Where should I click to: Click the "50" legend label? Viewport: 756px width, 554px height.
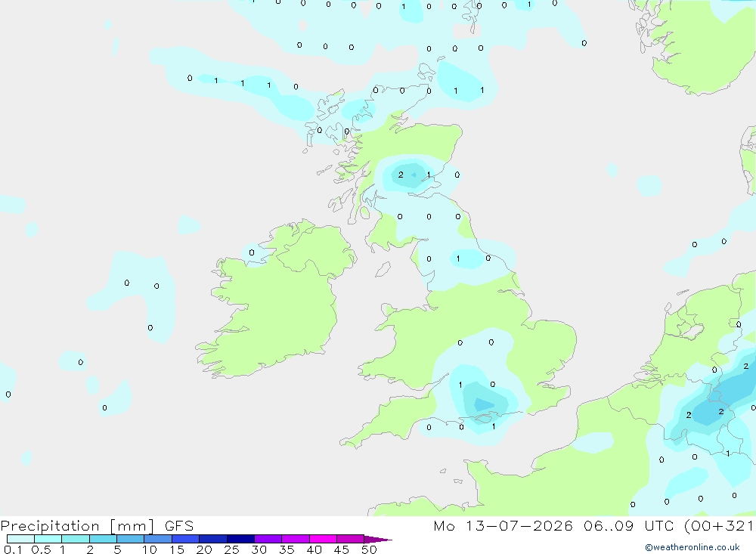pyautogui.click(x=369, y=549)
